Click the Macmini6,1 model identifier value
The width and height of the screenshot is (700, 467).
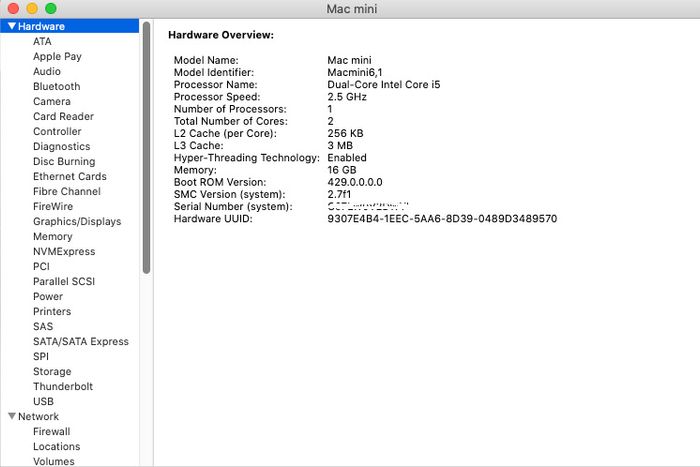click(x=355, y=72)
